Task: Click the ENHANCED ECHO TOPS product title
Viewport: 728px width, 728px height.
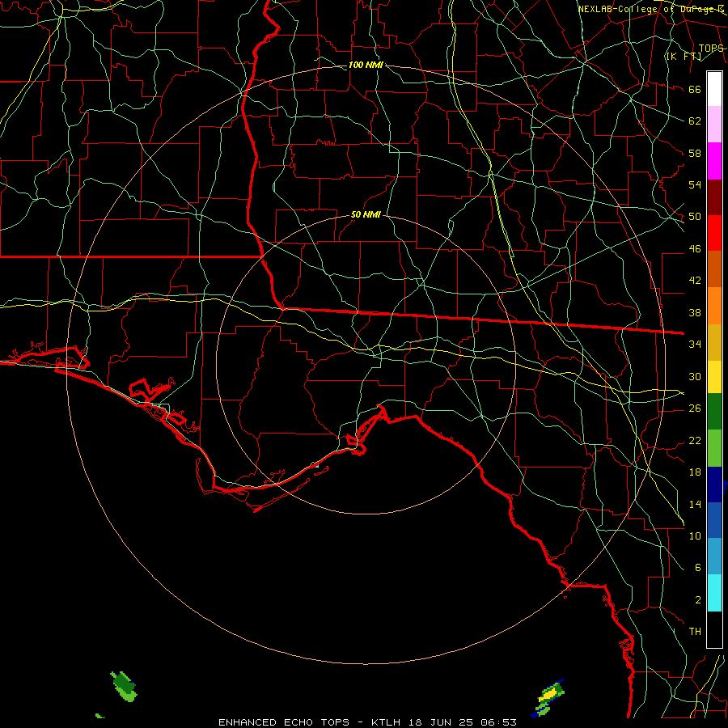Action: (284, 722)
